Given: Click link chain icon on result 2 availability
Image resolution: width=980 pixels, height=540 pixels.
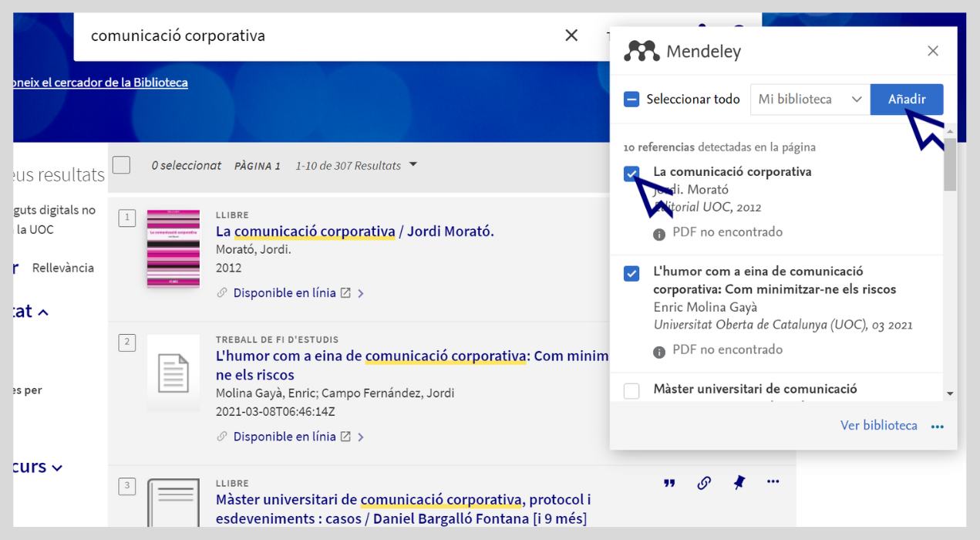Looking at the screenshot, I should [222, 437].
